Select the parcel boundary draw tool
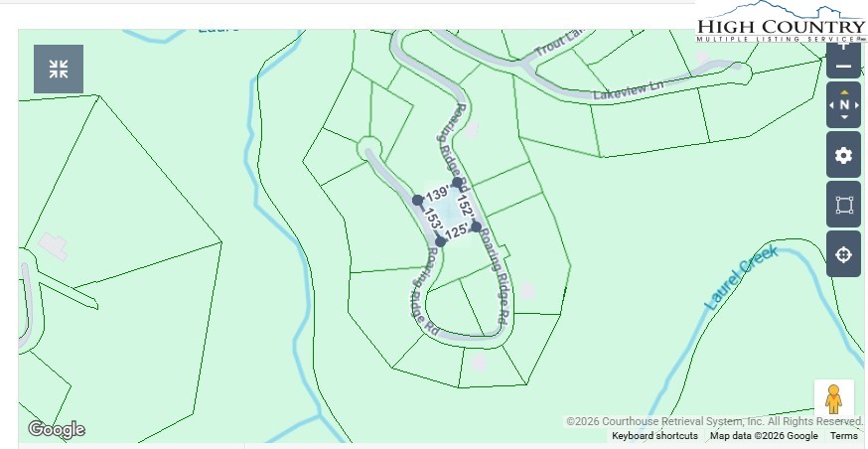The width and height of the screenshot is (868, 449). (x=843, y=205)
